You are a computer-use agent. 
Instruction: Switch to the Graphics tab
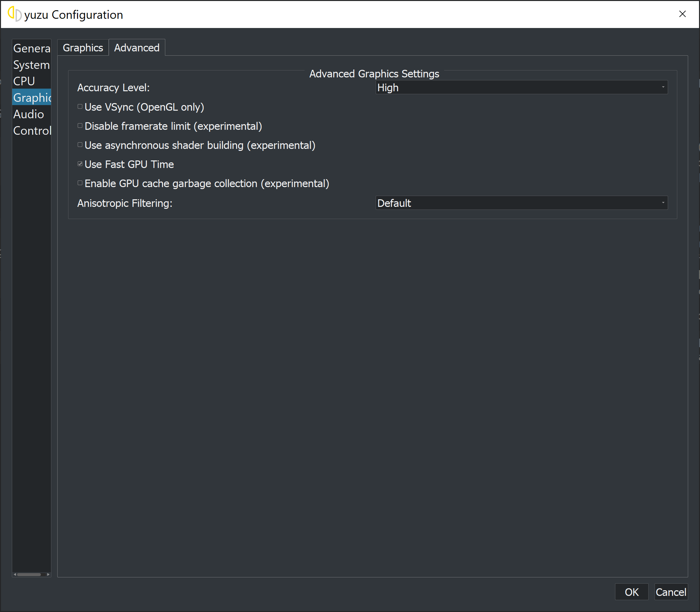pos(83,47)
